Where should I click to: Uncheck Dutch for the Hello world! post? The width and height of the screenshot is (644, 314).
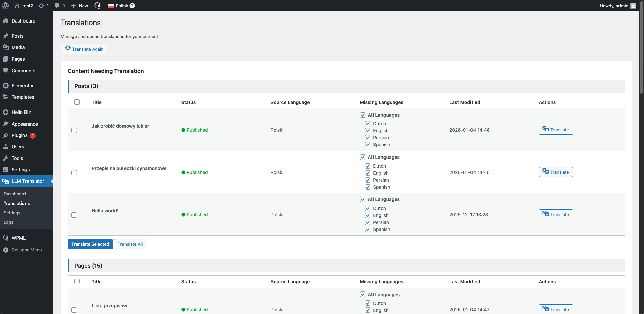click(x=368, y=208)
